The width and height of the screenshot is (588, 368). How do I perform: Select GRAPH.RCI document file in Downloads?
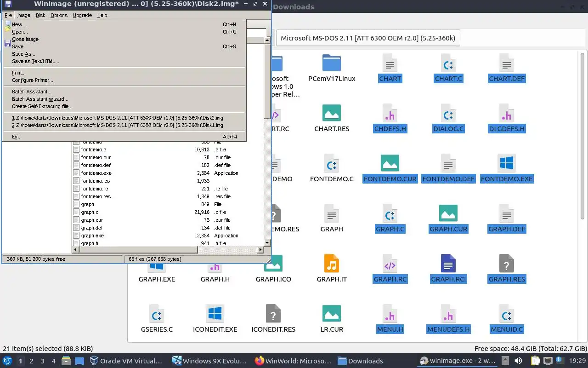coord(448,269)
